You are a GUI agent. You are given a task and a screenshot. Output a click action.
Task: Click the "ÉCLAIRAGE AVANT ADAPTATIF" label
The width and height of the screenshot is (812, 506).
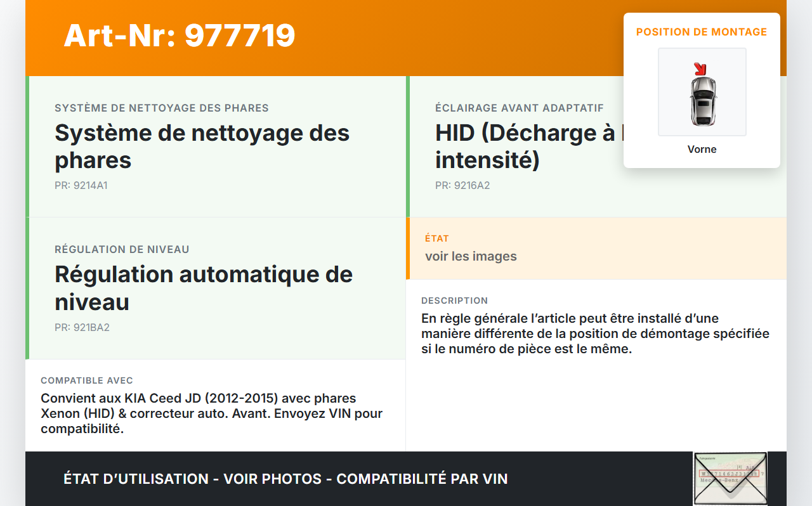520,108
